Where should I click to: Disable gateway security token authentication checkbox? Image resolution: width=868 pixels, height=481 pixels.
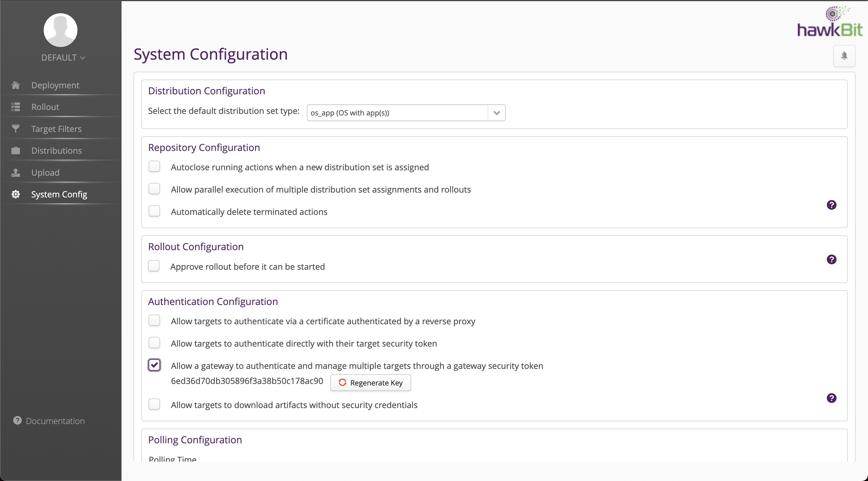[x=154, y=365]
